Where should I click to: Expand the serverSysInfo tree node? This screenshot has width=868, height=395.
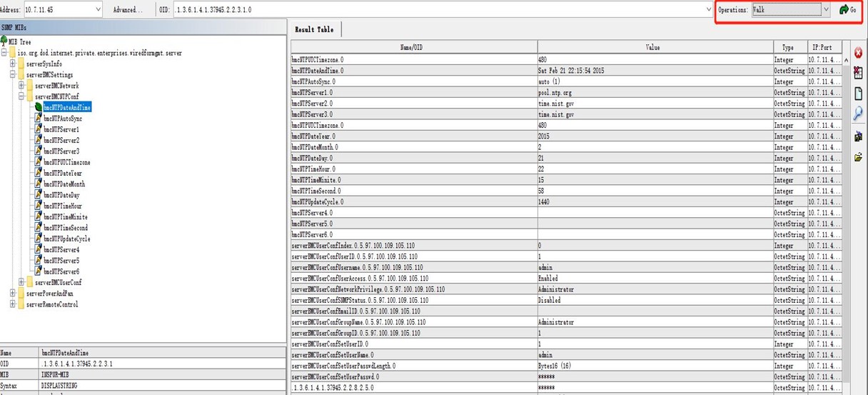(13, 64)
